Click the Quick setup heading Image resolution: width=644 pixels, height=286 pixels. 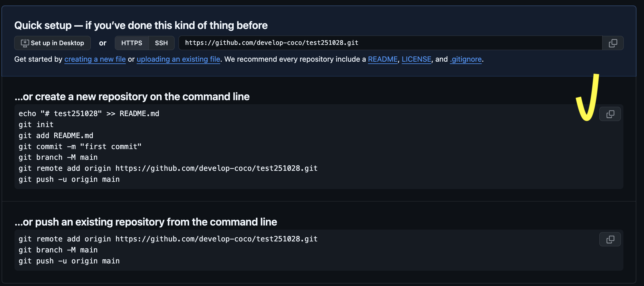(141, 25)
